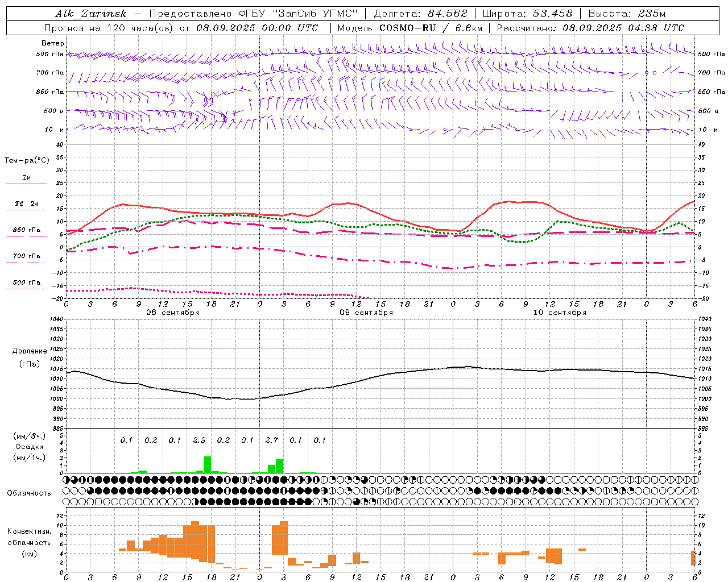Click the green precipitation bar below 2.7

(279, 466)
